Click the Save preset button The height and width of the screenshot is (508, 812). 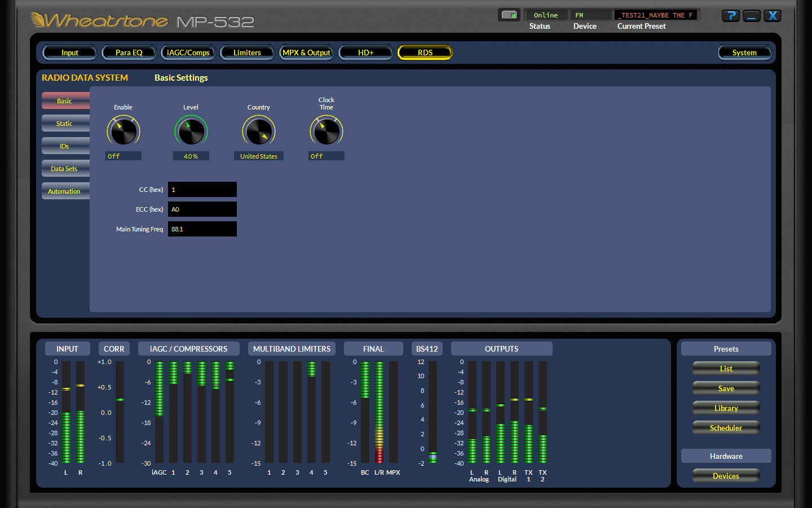[x=726, y=388]
